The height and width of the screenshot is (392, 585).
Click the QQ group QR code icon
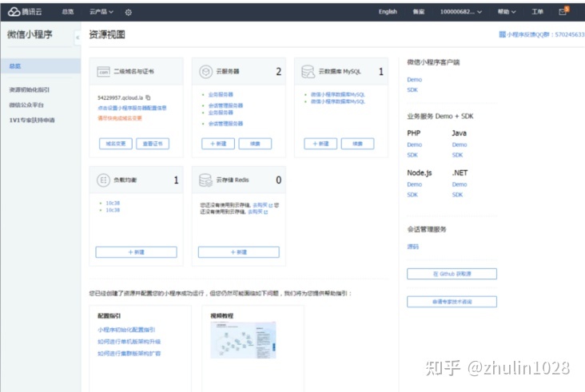point(502,34)
